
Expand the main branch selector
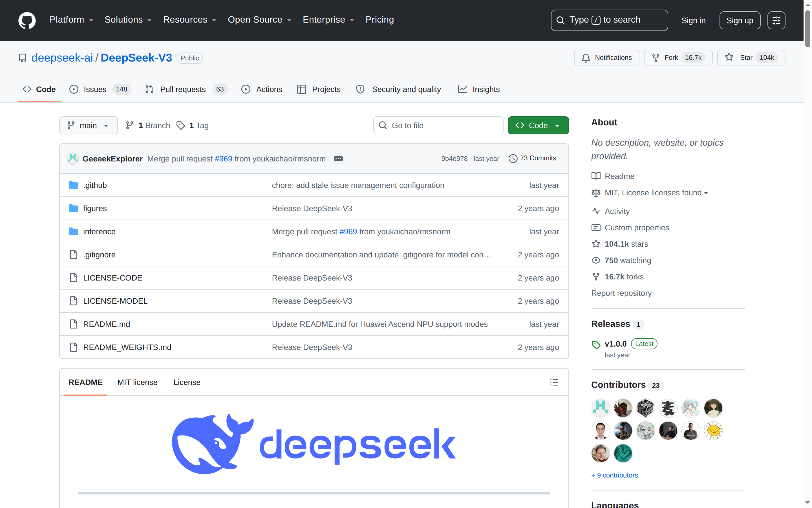(88, 125)
